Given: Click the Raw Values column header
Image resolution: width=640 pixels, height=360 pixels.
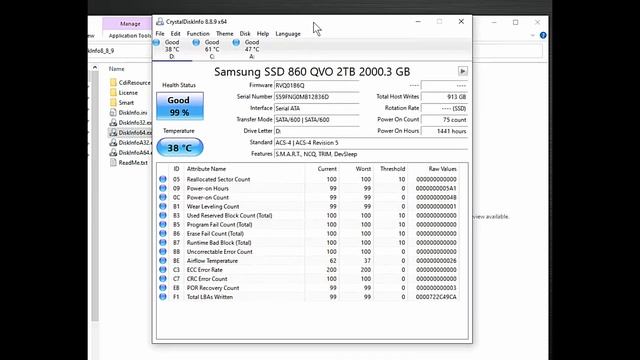Looking at the screenshot, I should tap(442, 169).
